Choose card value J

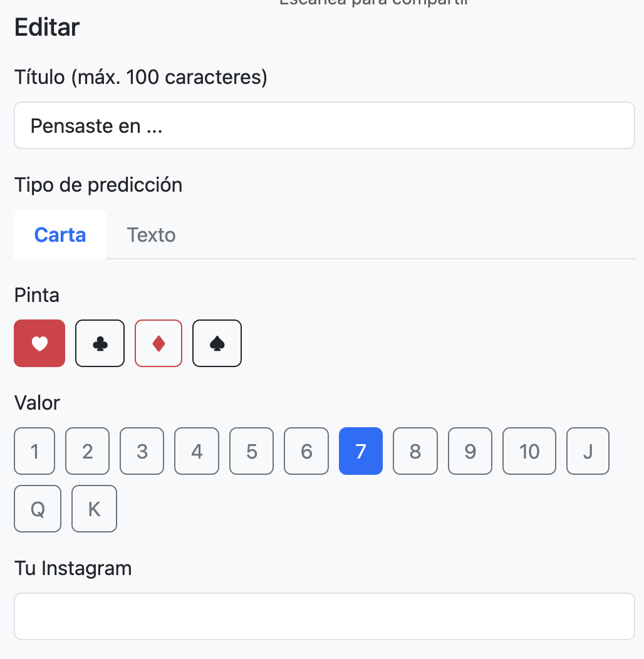588,451
